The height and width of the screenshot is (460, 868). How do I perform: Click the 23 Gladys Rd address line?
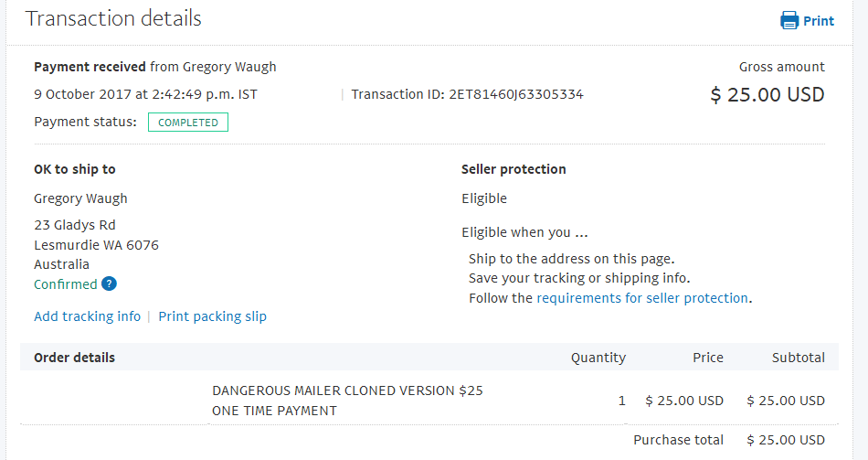pyautogui.click(x=75, y=225)
